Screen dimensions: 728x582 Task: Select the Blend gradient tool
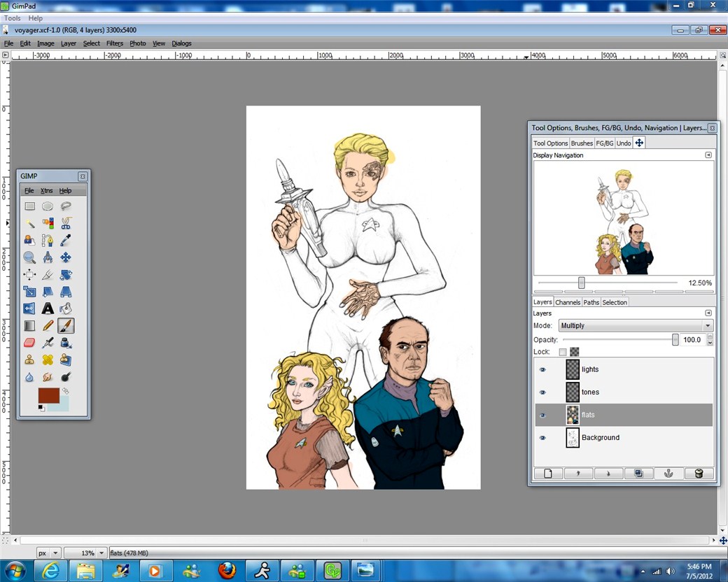click(x=29, y=326)
